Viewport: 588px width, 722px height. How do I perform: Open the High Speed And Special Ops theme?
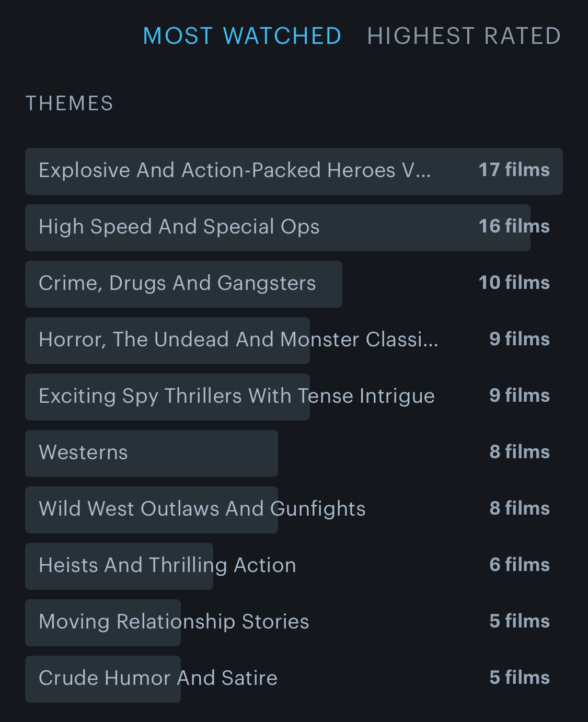(x=179, y=227)
